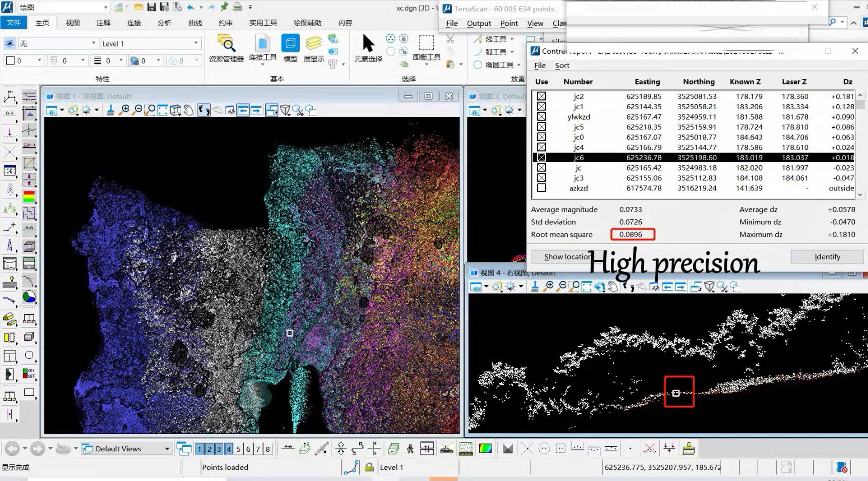Toggle the Use checkbox for jc0
868x481 pixels.
(x=541, y=137)
